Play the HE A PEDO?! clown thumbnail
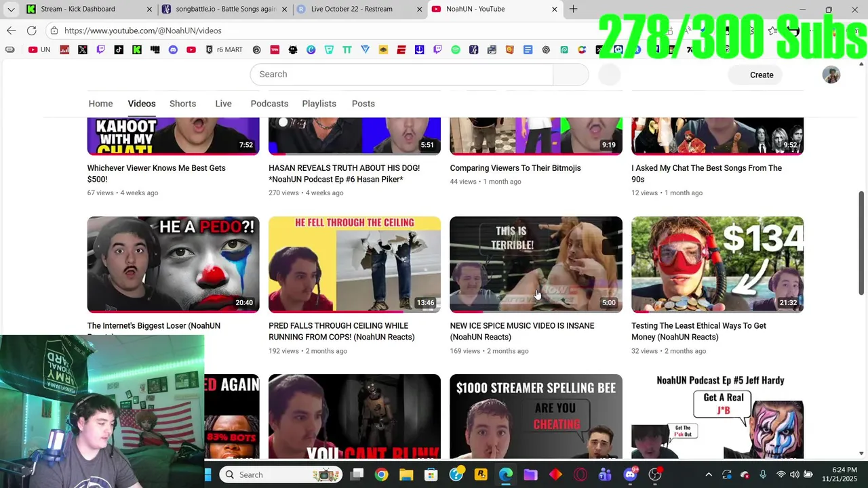Viewport: 868px width, 488px height. pyautogui.click(x=173, y=264)
